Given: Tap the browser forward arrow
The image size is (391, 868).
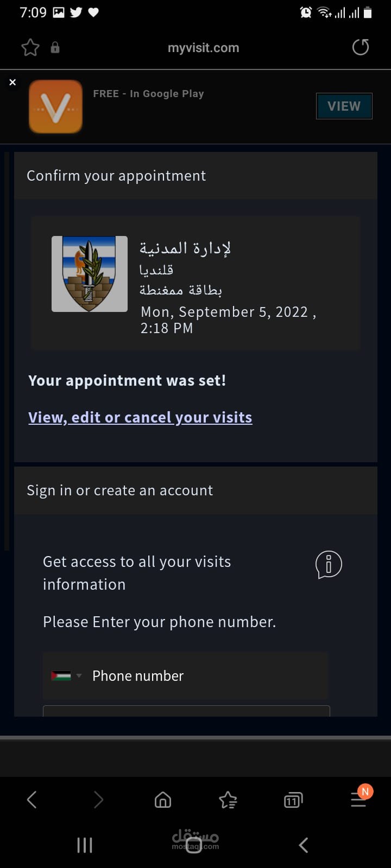Looking at the screenshot, I should [98, 800].
